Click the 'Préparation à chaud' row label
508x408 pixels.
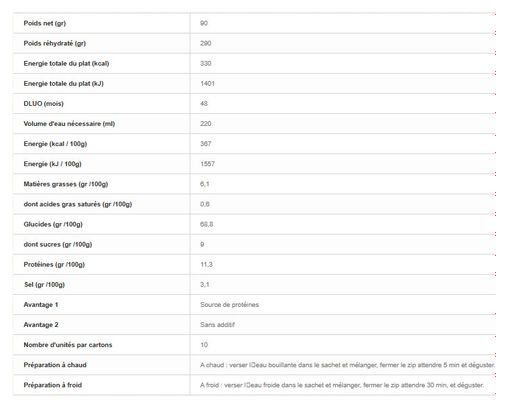(x=55, y=365)
